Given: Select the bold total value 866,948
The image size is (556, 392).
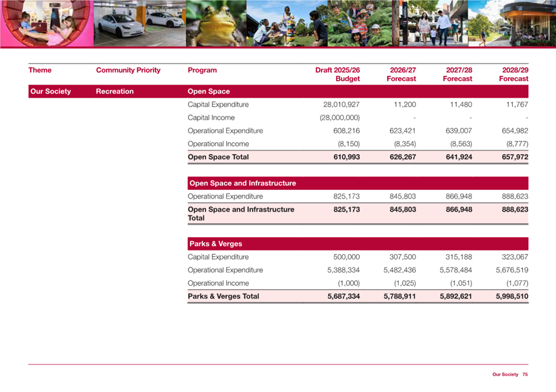Looking at the screenshot, I should (459, 209).
